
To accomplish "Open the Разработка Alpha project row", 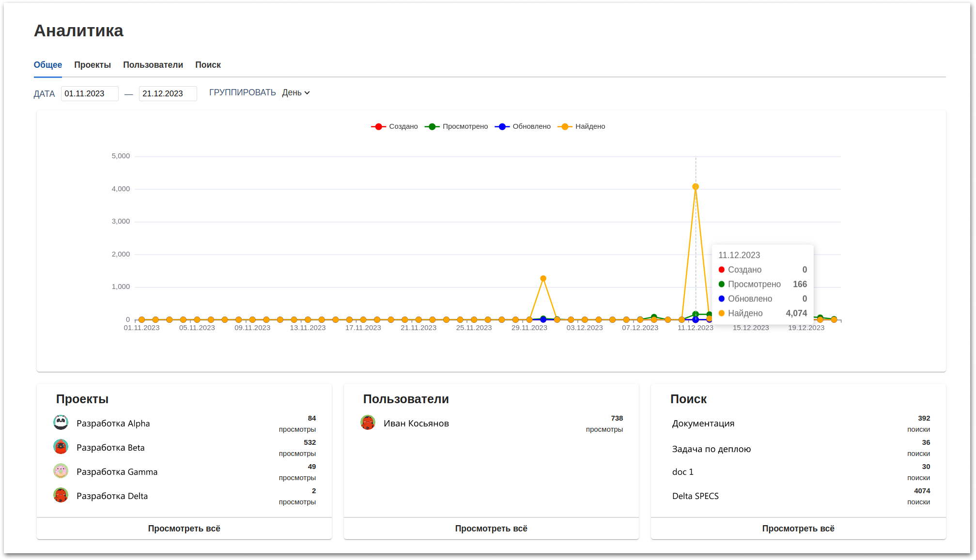I will pyautogui.click(x=184, y=424).
